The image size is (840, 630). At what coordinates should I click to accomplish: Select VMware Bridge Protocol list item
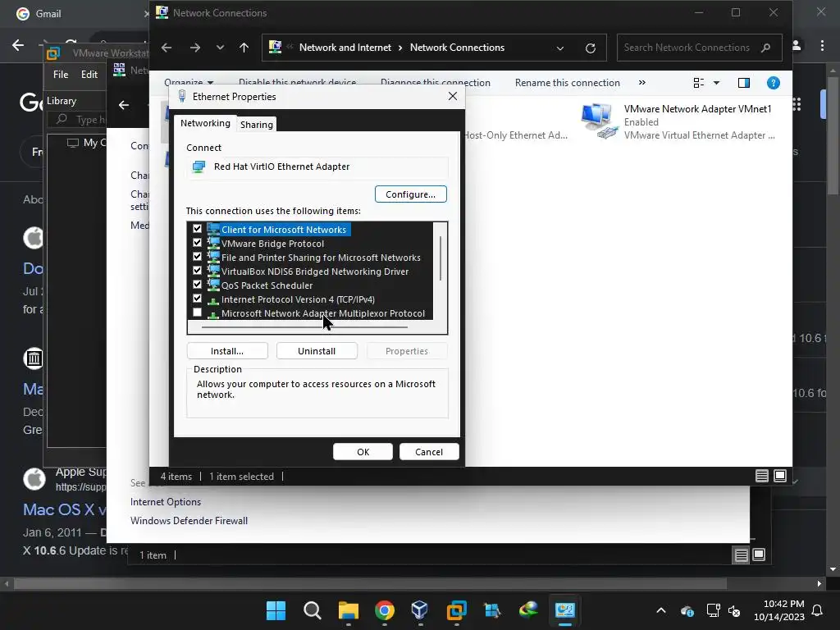pyautogui.click(x=272, y=244)
